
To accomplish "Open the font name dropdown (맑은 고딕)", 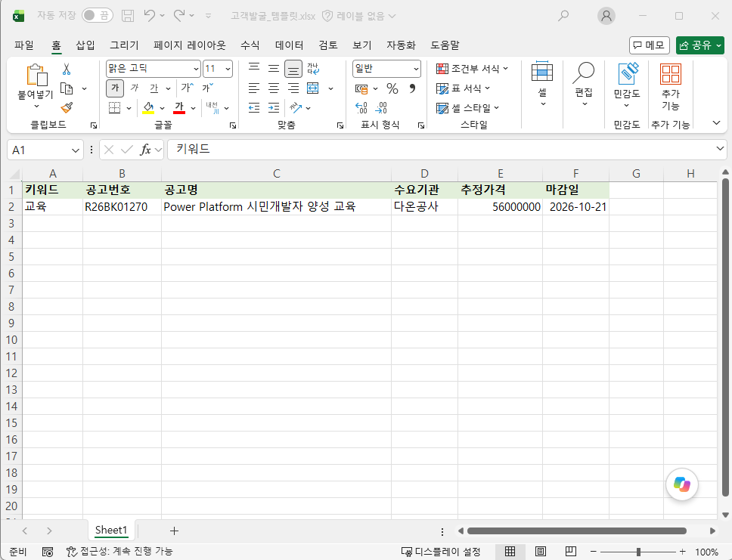I will (x=196, y=69).
